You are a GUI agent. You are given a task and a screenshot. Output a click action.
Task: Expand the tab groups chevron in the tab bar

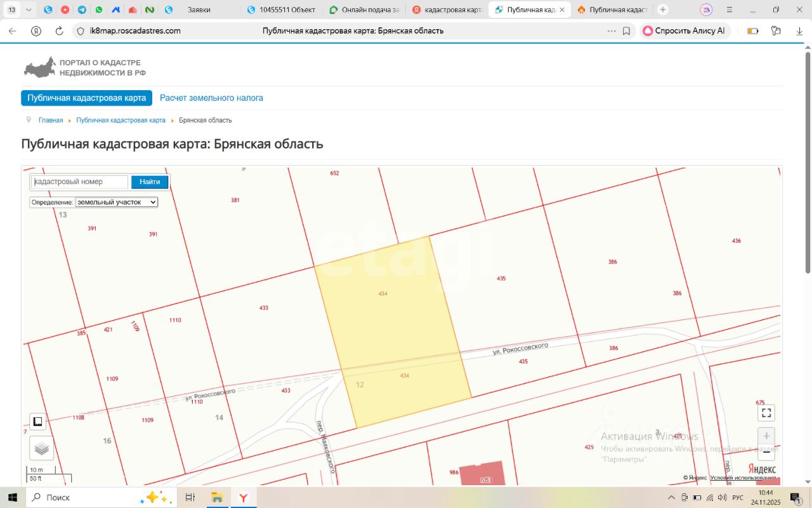(29, 10)
